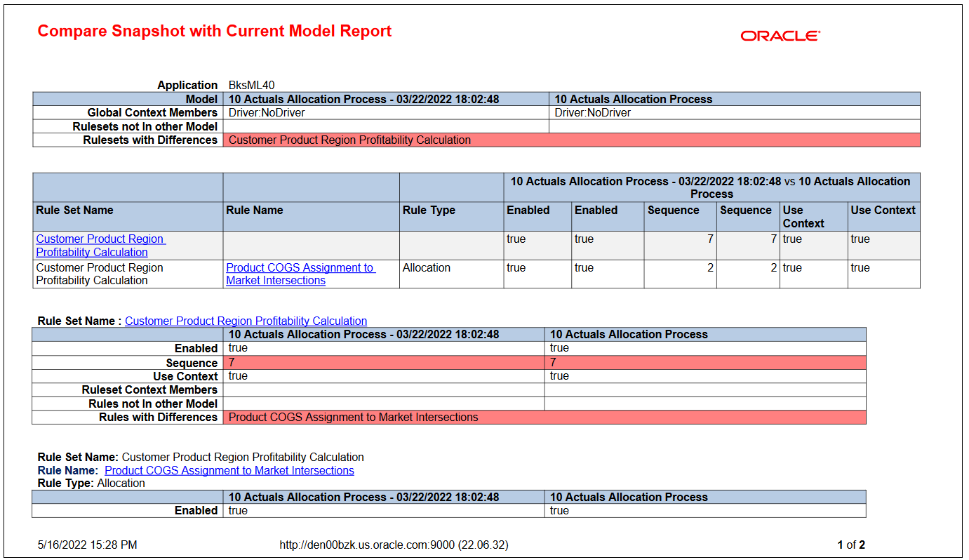Open Customer Product Region link in rule comparison table

[x=100, y=246]
